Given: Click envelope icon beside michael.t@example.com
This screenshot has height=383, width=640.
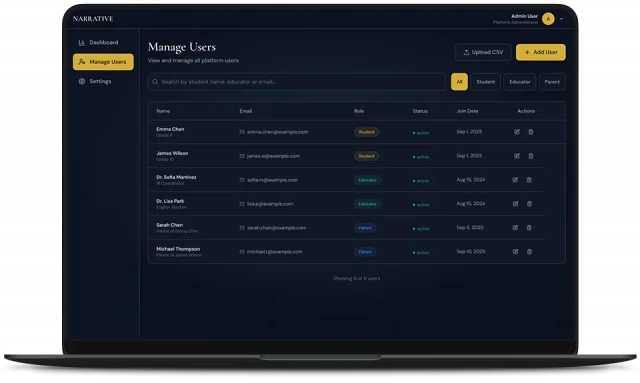Looking at the screenshot, I should pyautogui.click(x=242, y=252).
